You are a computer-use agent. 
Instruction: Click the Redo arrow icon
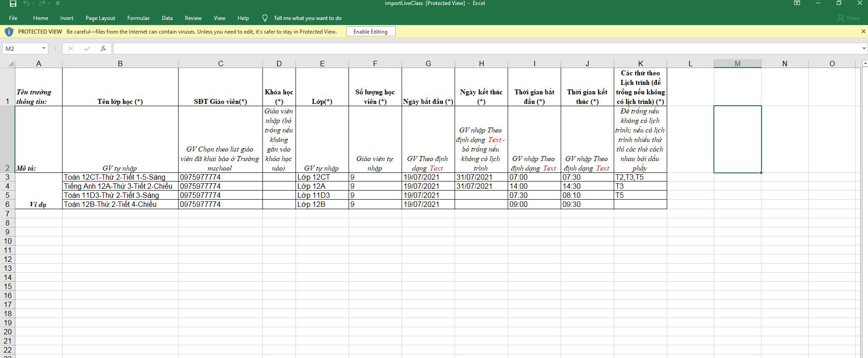point(42,4)
